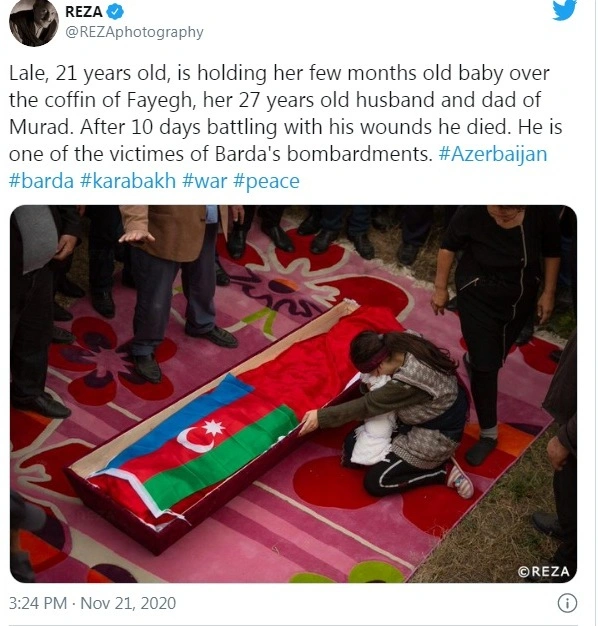Click the blue verified badge beside REZA
598x626 pixels.
[x=116, y=12]
